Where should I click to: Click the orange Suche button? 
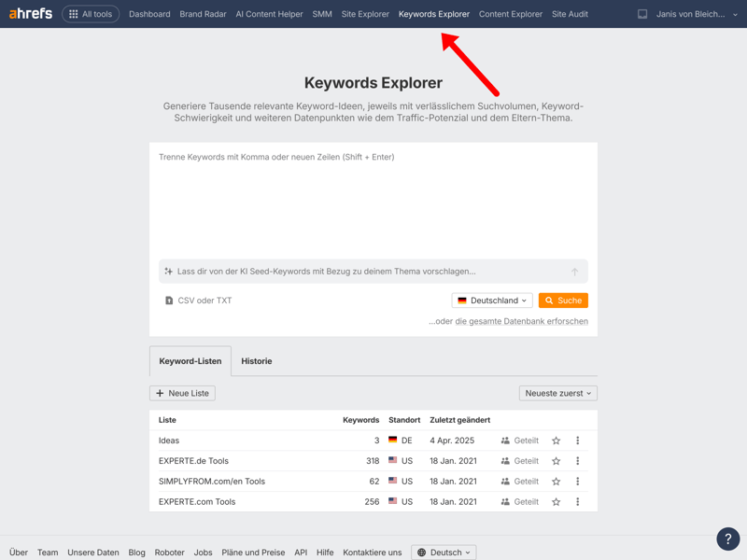pyautogui.click(x=563, y=301)
